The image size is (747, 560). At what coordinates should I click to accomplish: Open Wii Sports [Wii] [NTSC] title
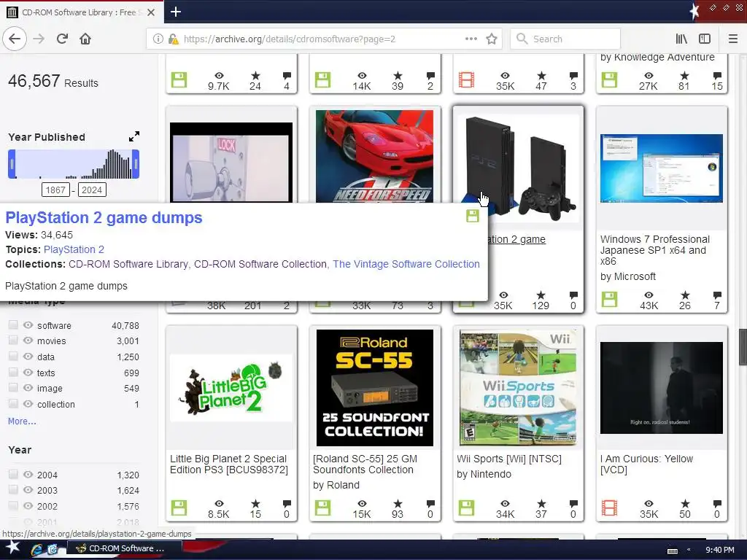pos(509,459)
